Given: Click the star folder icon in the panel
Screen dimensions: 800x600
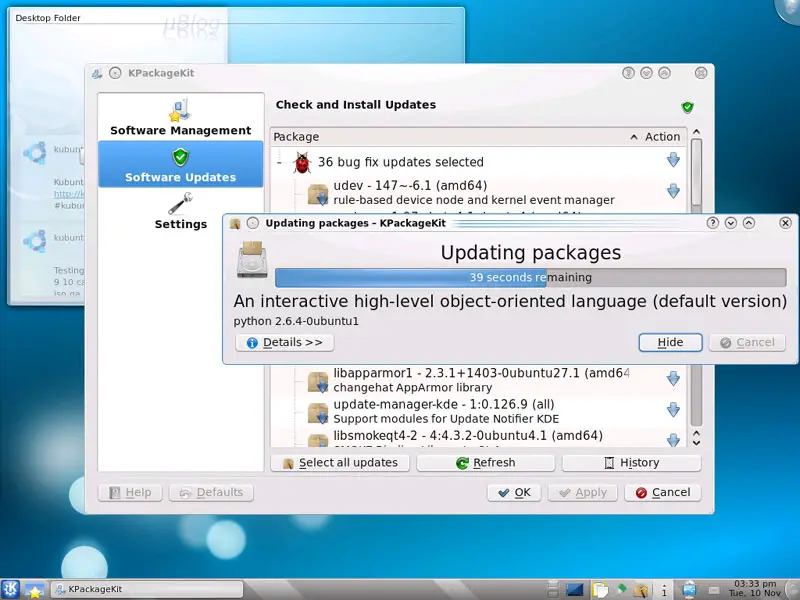Looking at the screenshot, I should 35,590.
